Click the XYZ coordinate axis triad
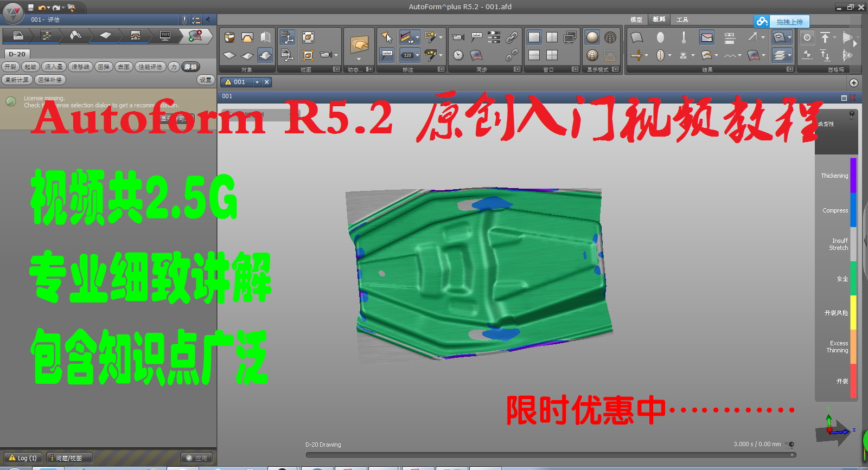 (835, 428)
